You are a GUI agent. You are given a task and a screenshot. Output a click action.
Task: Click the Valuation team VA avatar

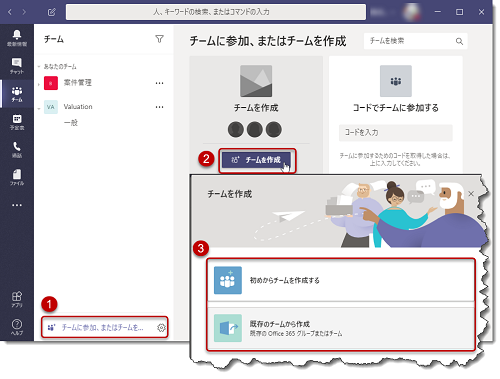pyautogui.click(x=51, y=107)
